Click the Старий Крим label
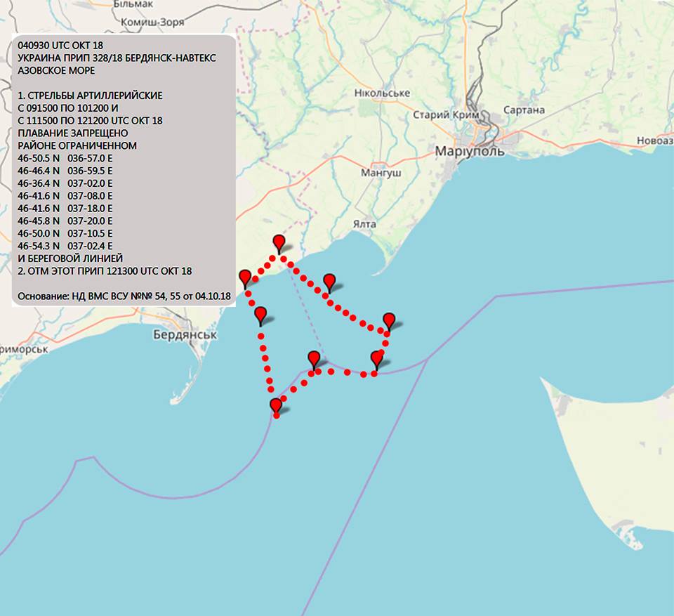Image resolution: width=674 pixels, height=616 pixels. pos(446,114)
